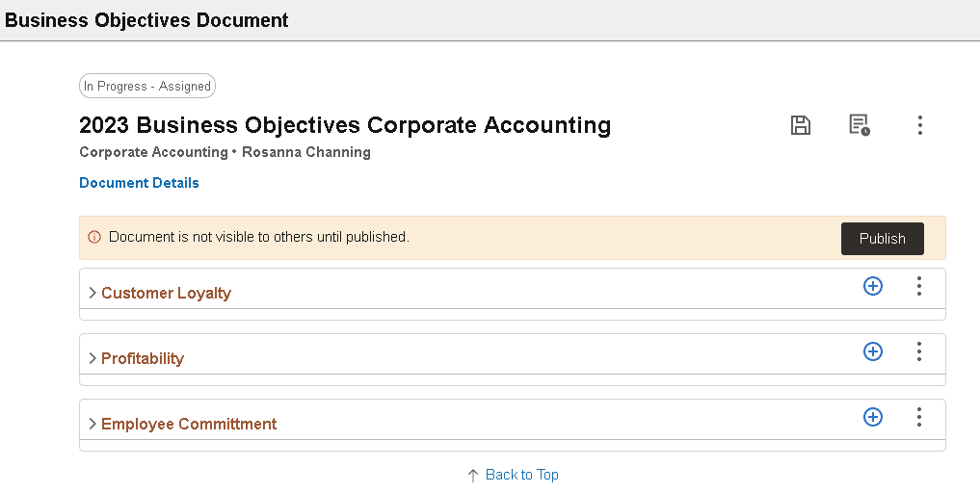Expand the Customer Loyalty section
Viewport: 980px width, 493px height.
point(93,293)
